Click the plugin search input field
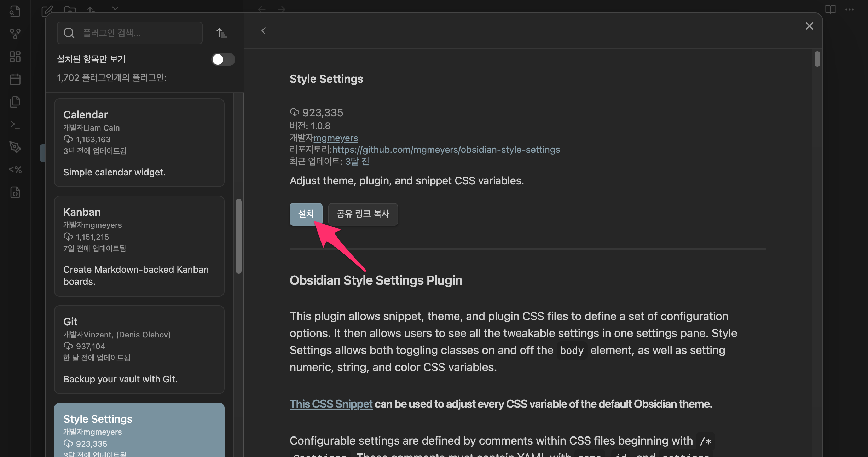Viewport: 868px width, 457px height. (x=138, y=33)
